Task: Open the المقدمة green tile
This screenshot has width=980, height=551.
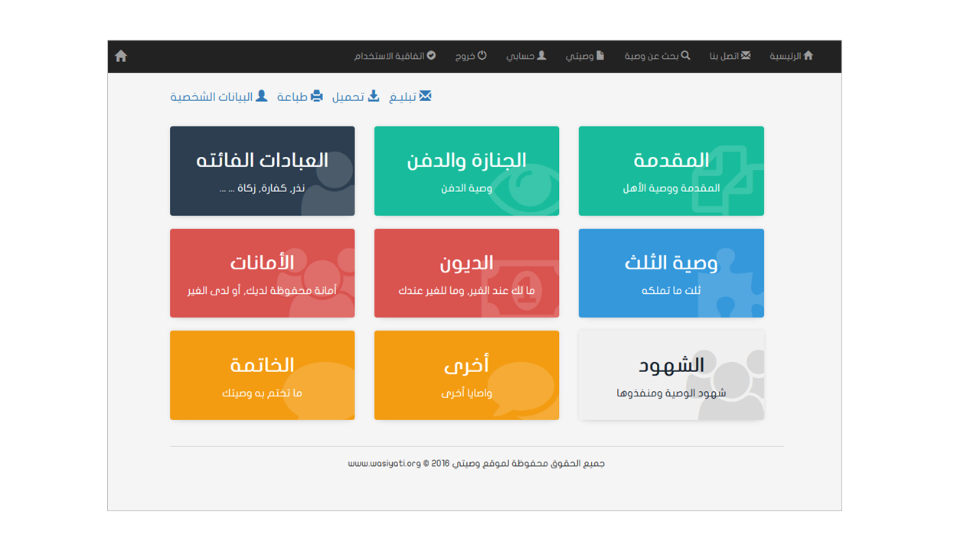Action: (671, 171)
